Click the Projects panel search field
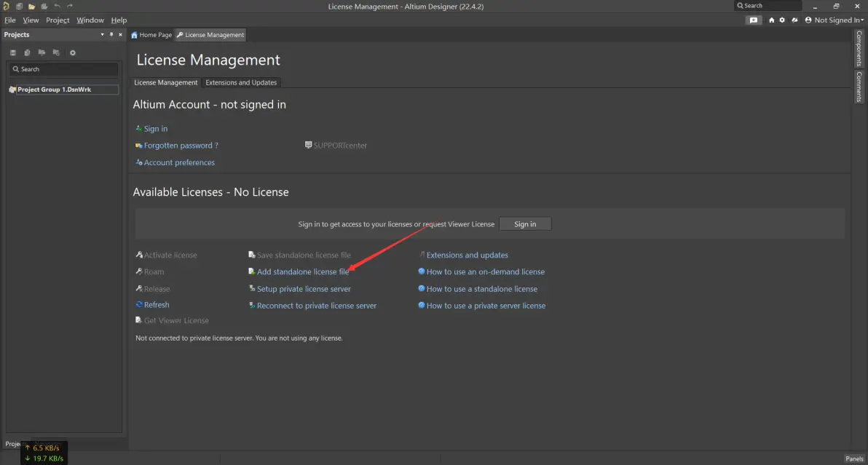The height and width of the screenshot is (465, 868). (x=63, y=69)
